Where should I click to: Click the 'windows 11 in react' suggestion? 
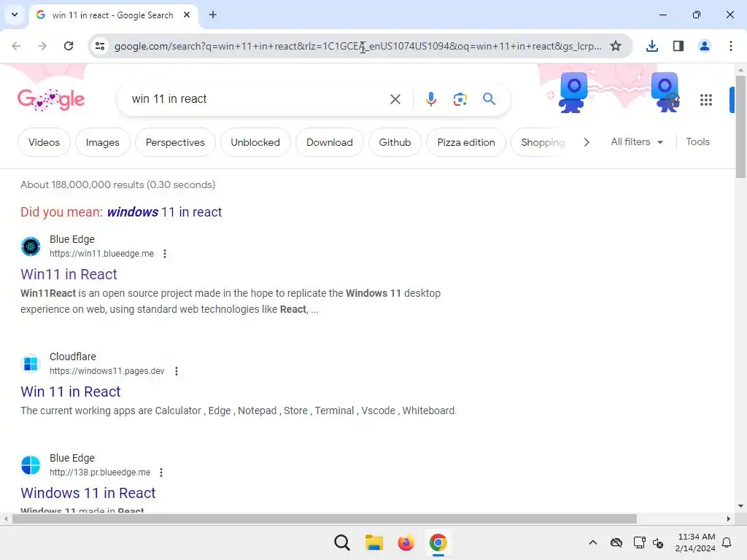(164, 212)
